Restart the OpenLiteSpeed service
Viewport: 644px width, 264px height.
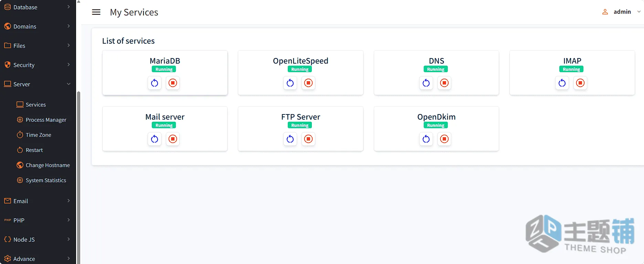[290, 83]
